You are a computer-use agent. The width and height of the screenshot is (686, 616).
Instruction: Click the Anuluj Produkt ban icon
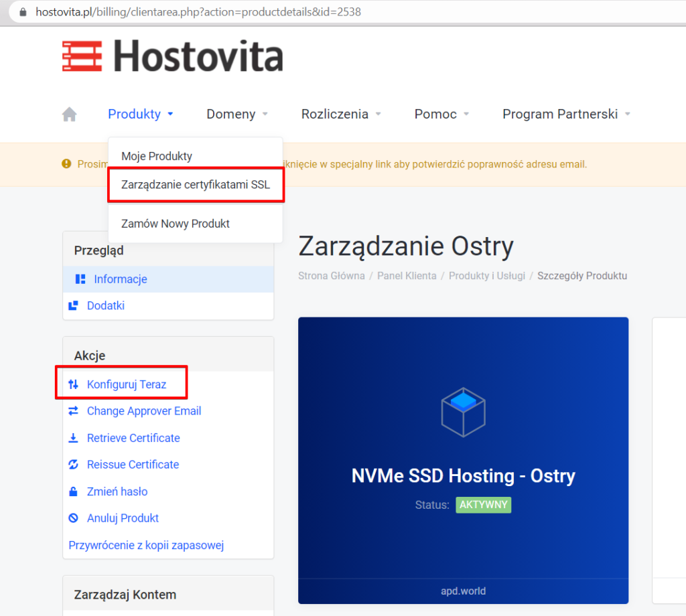point(74,518)
